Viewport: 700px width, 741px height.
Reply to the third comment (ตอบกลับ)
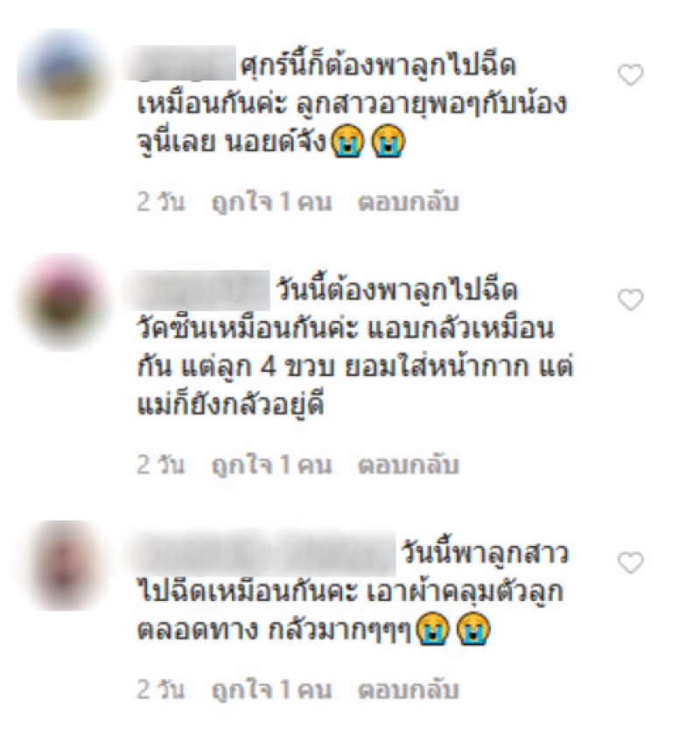coord(409,690)
